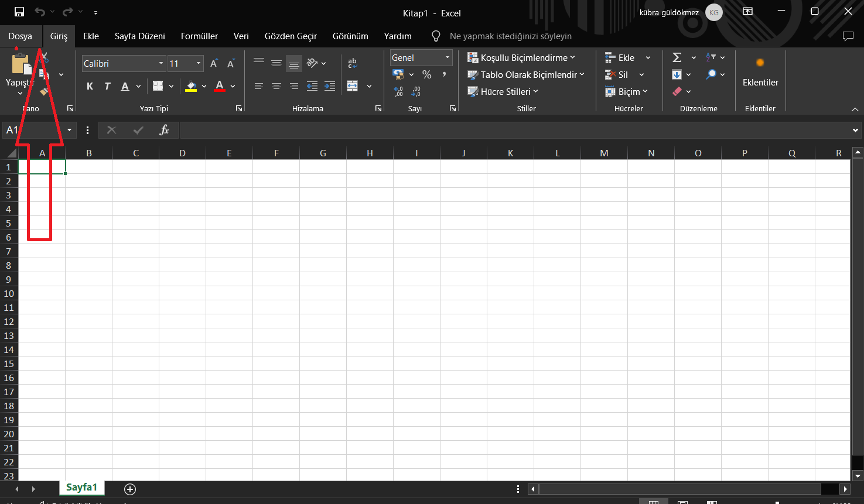Toggle underline on the selected cell
The width and height of the screenshot is (864, 504).
point(124,85)
